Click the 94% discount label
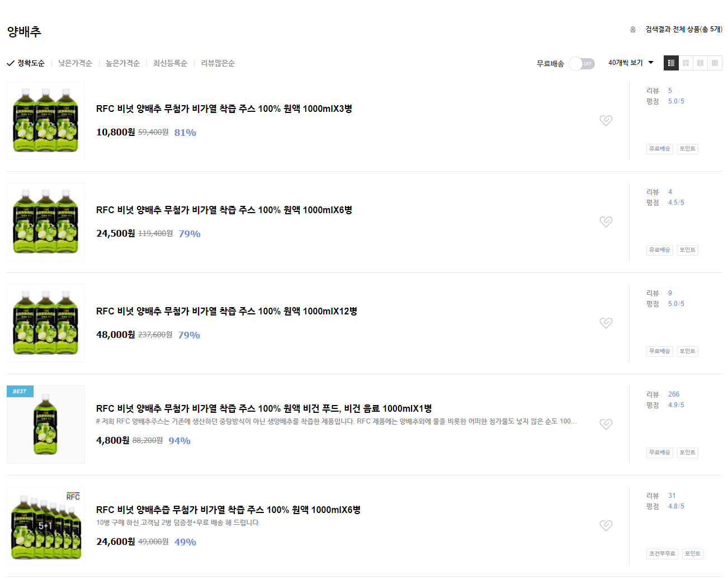728x579 pixels. [x=179, y=441]
